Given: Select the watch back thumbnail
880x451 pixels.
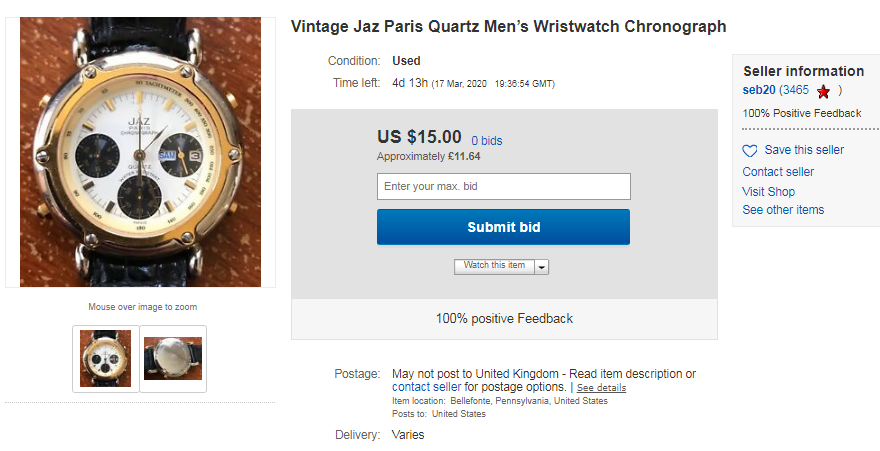Looking at the screenshot, I should click(173, 358).
